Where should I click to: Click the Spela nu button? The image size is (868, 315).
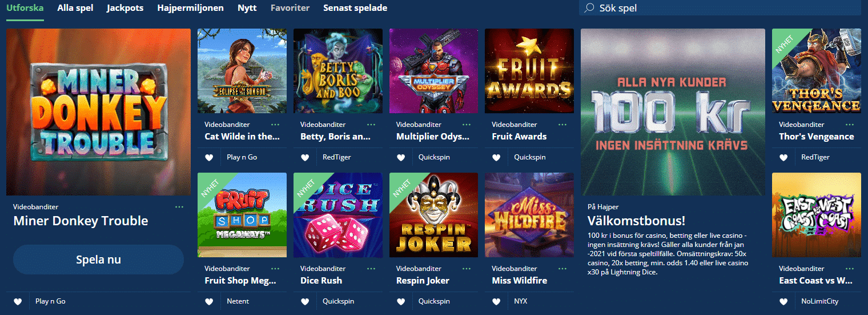click(x=98, y=260)
